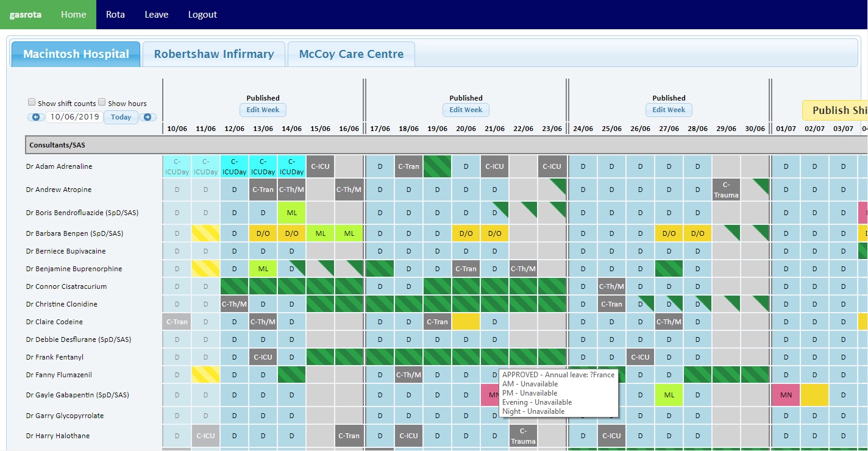The width and height of the screenshot is (868, 451).
Task: Switch to the Robertshaw Infirmary tab
Action: [214, 54]
